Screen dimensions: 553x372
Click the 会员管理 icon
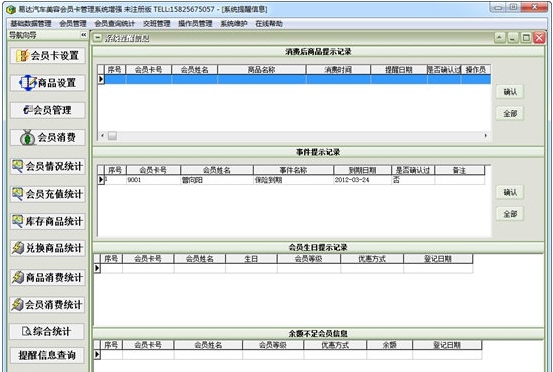point(28,110)
